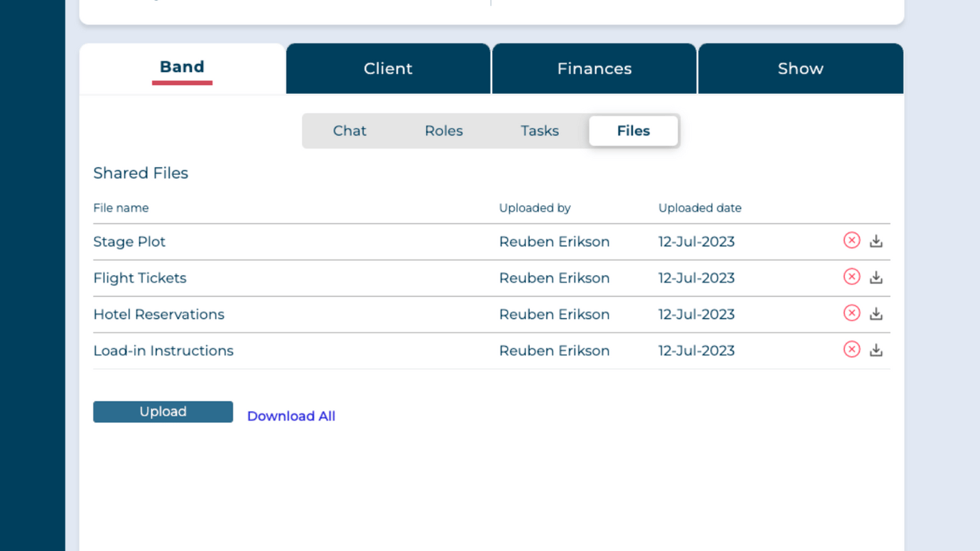Click the Upload button

162,411
